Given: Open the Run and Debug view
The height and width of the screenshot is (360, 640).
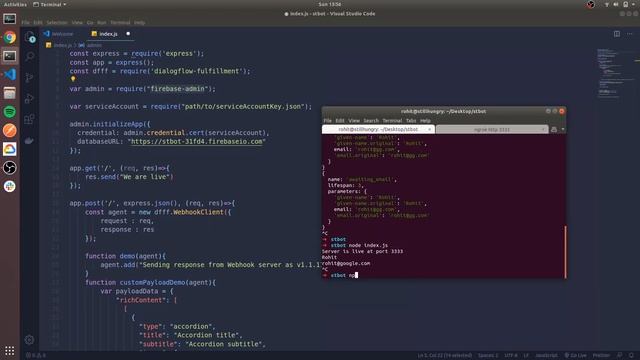Looking at the screenshot, I should pyautogui.click(x=30, y=98).
